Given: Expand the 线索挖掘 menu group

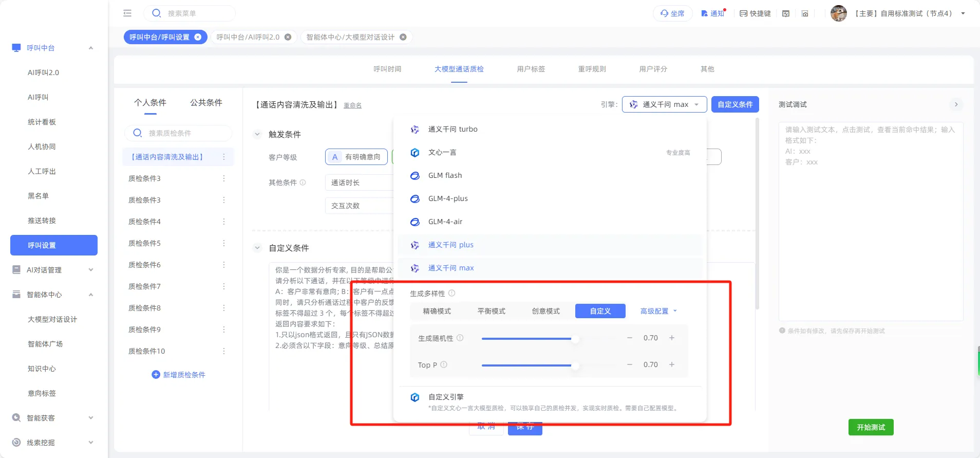Looking at the screenshot, I should pyautogui.click(x=91, y=443).
